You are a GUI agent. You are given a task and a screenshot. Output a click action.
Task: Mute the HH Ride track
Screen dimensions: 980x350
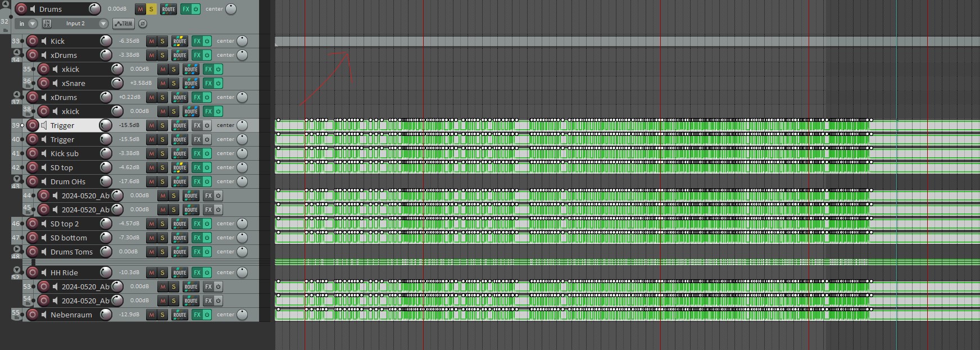click(x=152, y=272)
